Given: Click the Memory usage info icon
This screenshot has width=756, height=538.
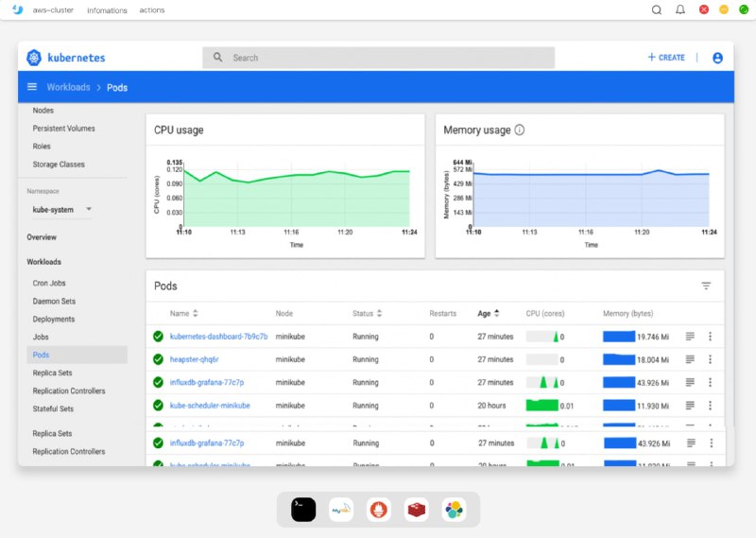Looking at the screenshot, I should [x=519, y=130].
